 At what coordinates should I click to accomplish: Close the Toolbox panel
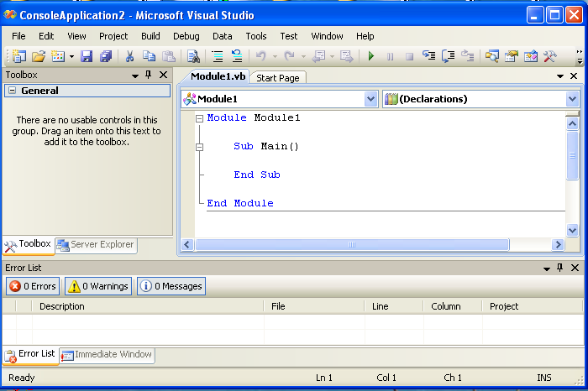click(x=164, y=75)
